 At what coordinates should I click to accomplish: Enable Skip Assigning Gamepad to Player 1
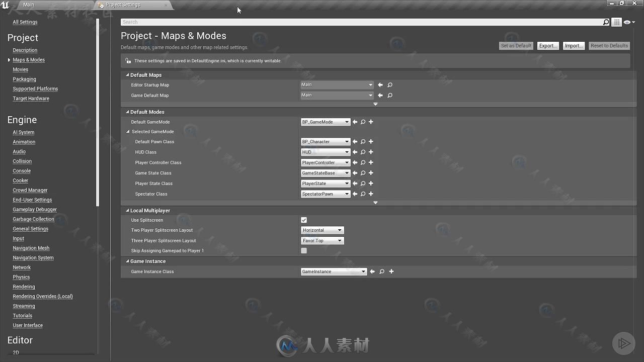[x=304, y=251]
